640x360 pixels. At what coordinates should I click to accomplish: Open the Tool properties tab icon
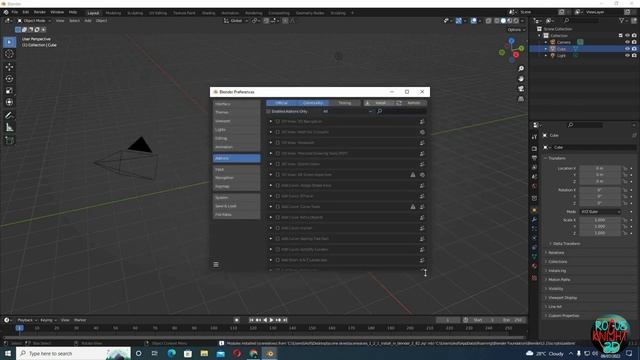tap(534, 137)
